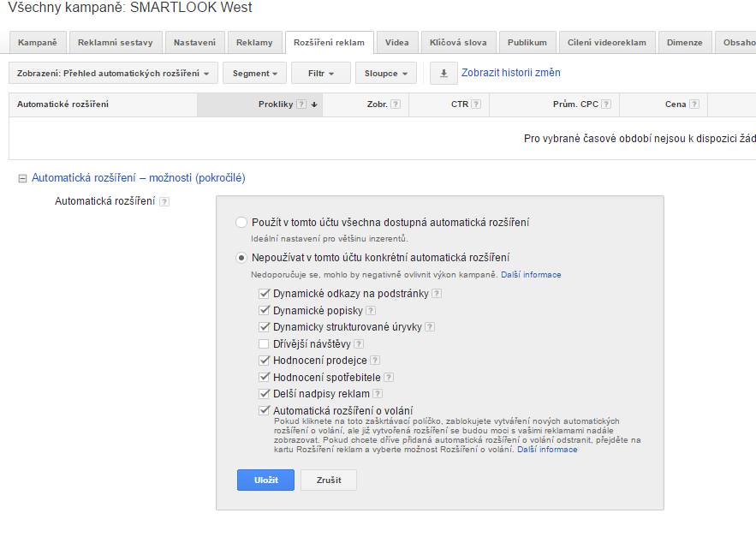Screen dimensions: 756x543
Task: Switch to the Publikum tab
Action: [527, 43]
